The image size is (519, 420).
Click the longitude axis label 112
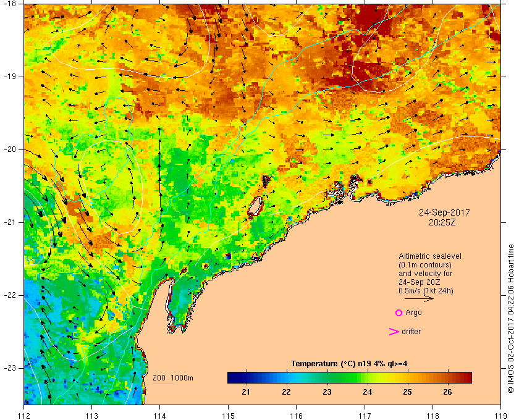tap(24, 416)
